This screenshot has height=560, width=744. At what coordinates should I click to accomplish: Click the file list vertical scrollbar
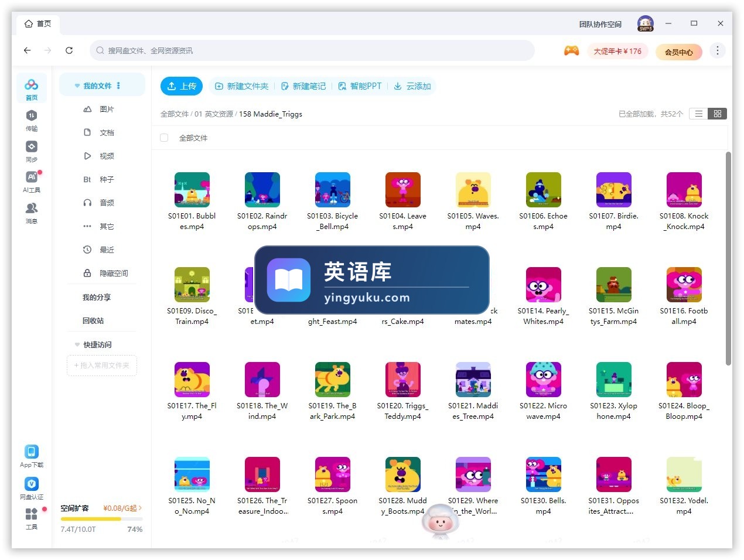pyautogui.click(x=728, y=258)
